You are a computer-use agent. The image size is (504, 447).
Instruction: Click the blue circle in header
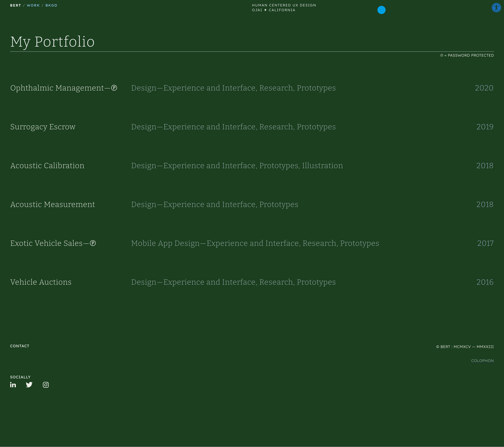381,10
